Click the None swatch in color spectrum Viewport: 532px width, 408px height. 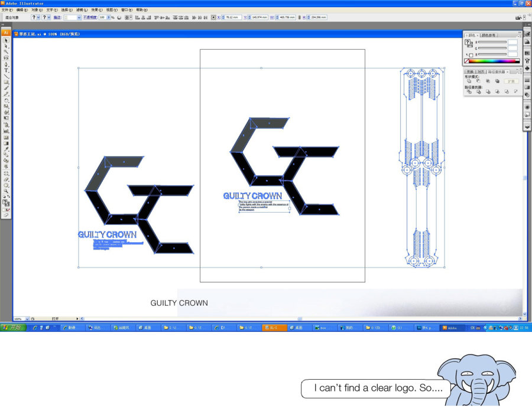click(466, 61)
